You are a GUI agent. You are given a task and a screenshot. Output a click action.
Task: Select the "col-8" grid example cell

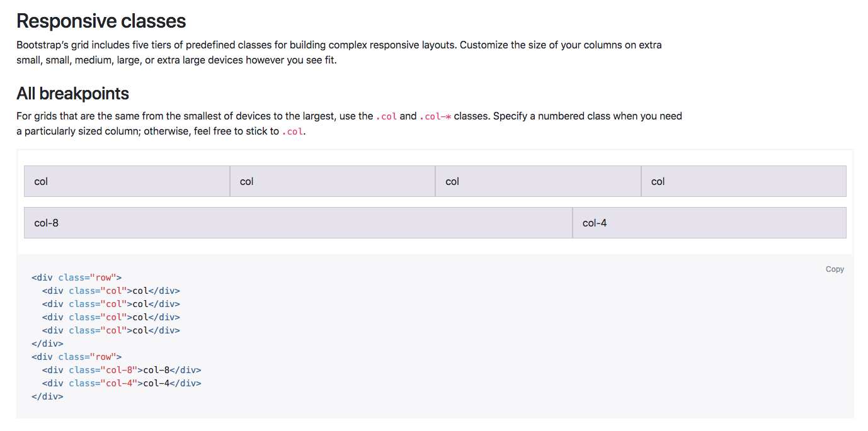coord(298,223)
